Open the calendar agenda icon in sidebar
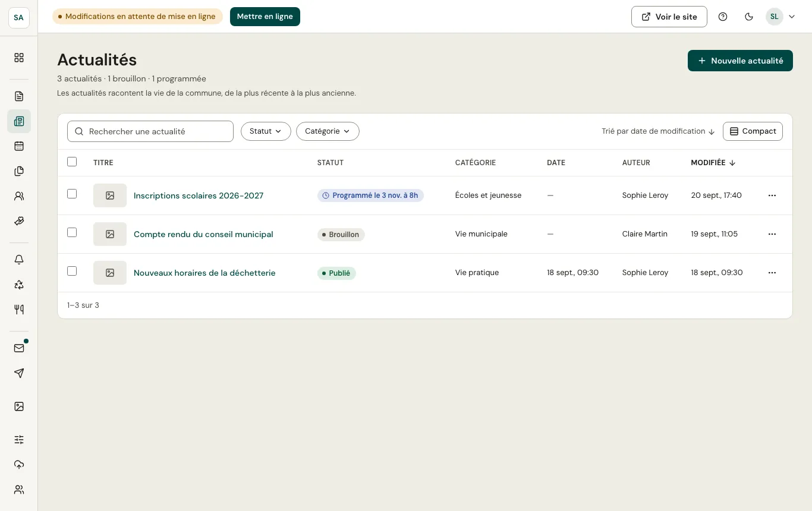812x511 pixels. pyautogui.click(x=19, y=146)
